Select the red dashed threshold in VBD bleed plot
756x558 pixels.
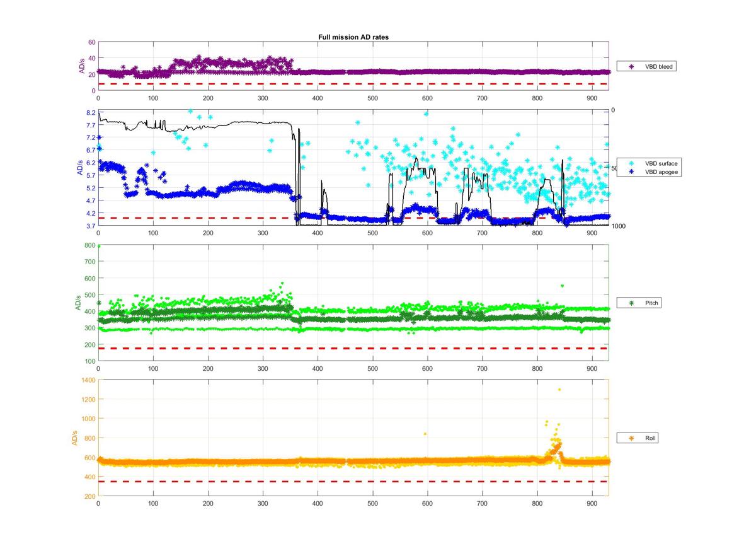[353, 84]
